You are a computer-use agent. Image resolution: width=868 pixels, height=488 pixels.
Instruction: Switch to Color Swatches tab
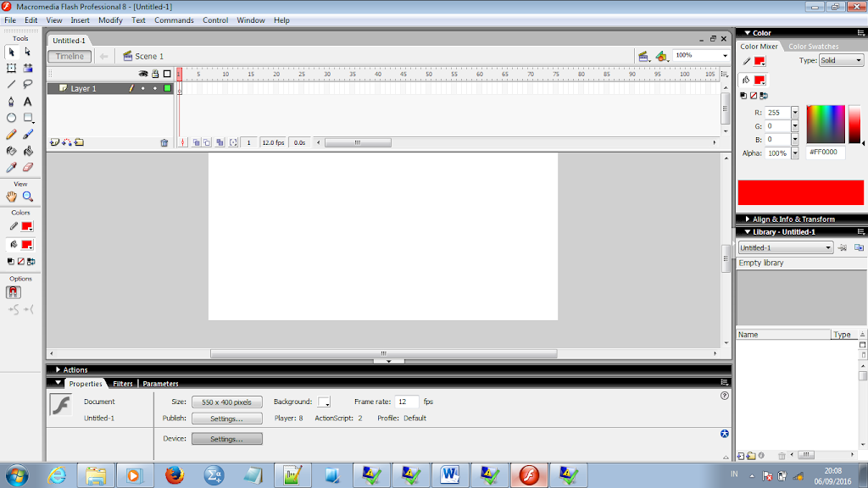pyautogui.click(x=813, y=47)
